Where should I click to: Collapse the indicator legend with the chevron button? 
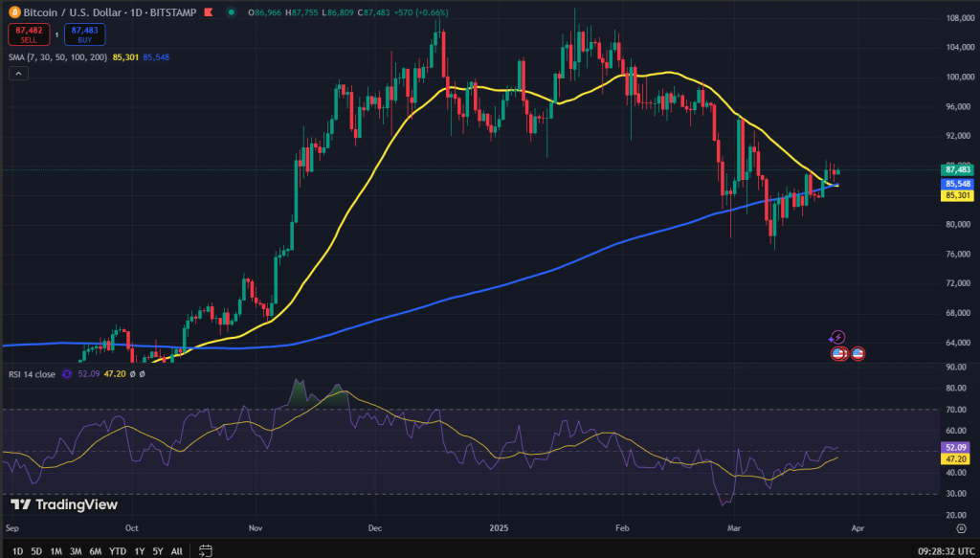point(18,73)
